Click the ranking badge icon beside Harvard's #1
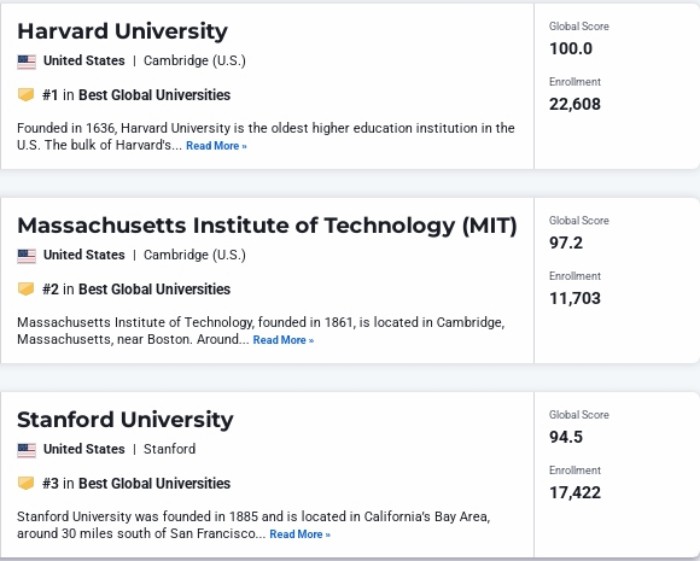This screenshot has height=561, width=700. (x=26, y=95)
